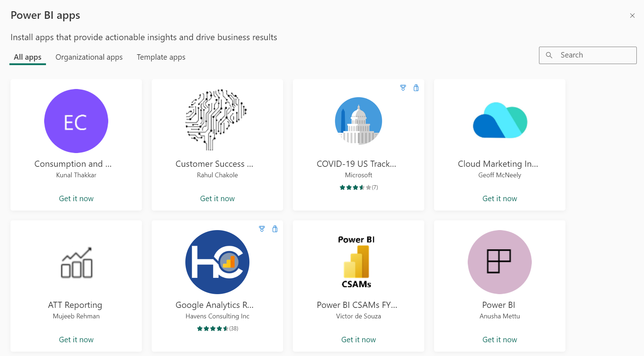Click the certified medal badge on Google Analytics app
Screen dimensions: 644x356
click(262, 229)
